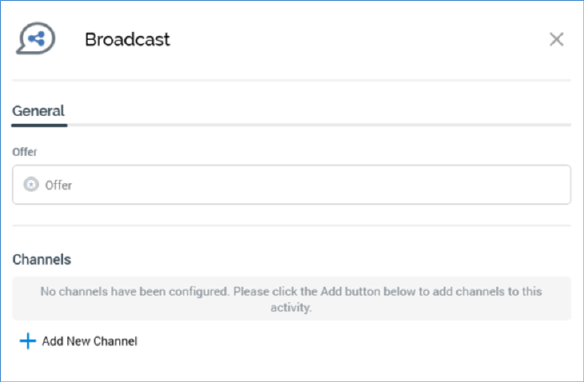
Task: Click the grey tab strip line right of General
Action: point(319,125)
